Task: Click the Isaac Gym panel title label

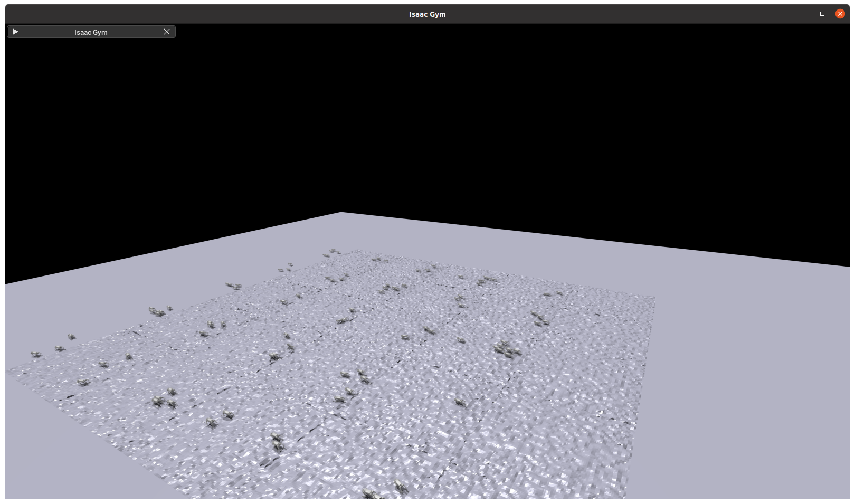Action: point(91,32)
